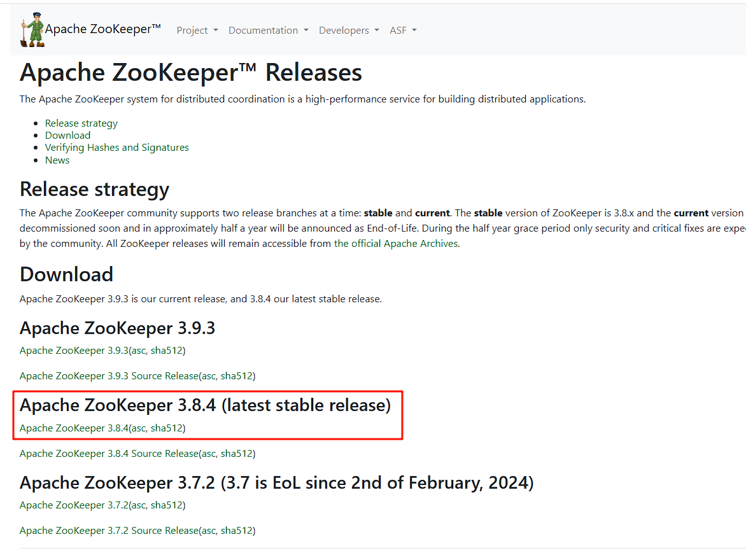
Task: Click the ZooKeeper mascot logo icon
Action: point(32,30)
